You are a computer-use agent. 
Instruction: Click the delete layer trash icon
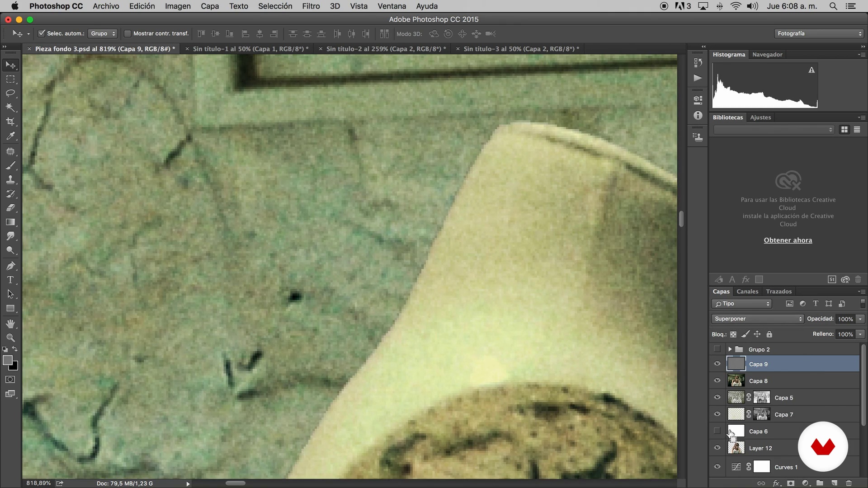point(849,483)
